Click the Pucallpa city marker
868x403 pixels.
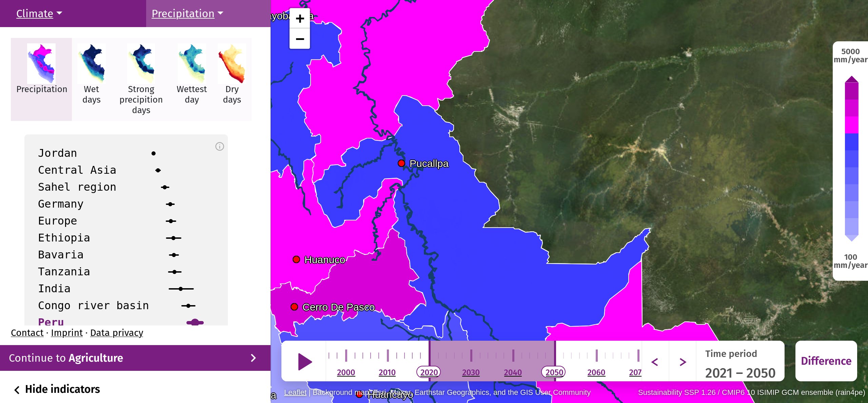pyautogui.click(x=401, y=163)
